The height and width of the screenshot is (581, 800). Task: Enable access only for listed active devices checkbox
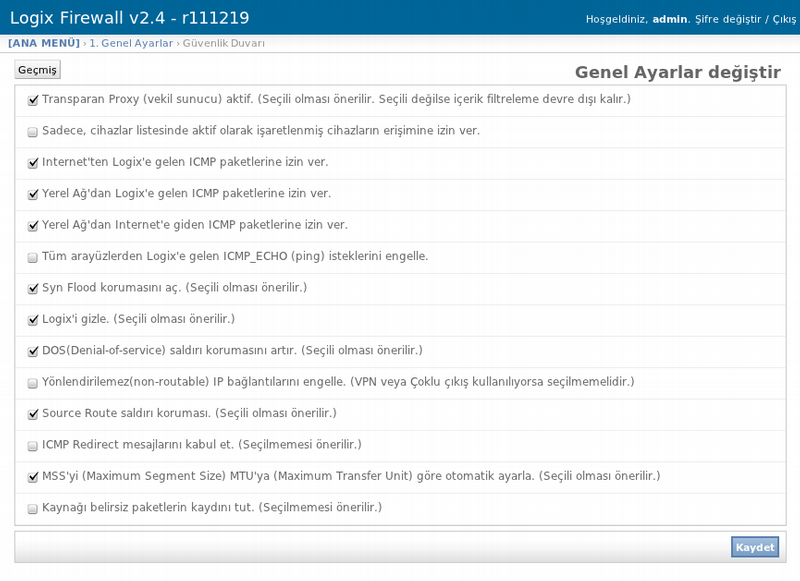(33, 132)
